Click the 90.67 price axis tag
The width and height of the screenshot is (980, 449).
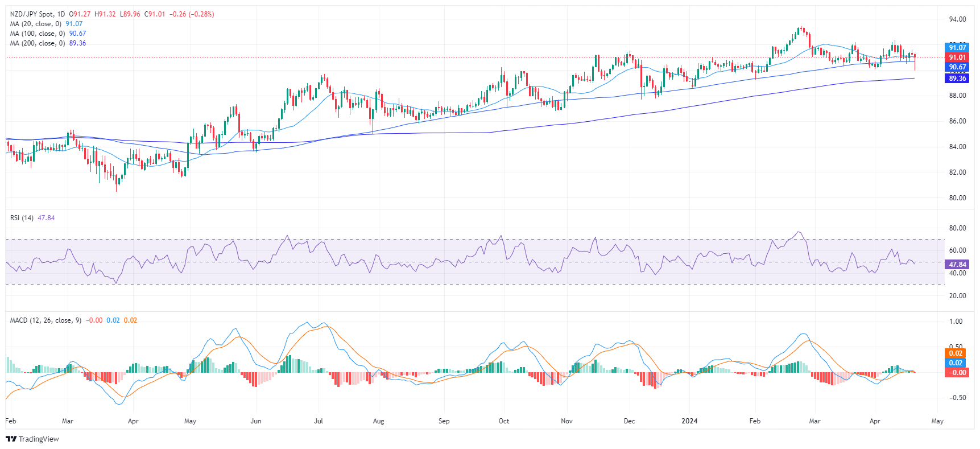pyautogui.click(x=957, y=67)
